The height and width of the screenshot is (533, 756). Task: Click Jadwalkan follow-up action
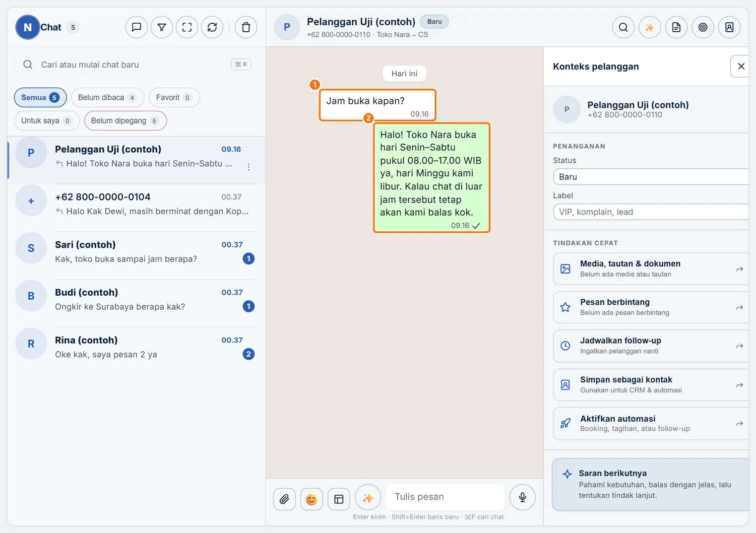[x=651, y=346]
